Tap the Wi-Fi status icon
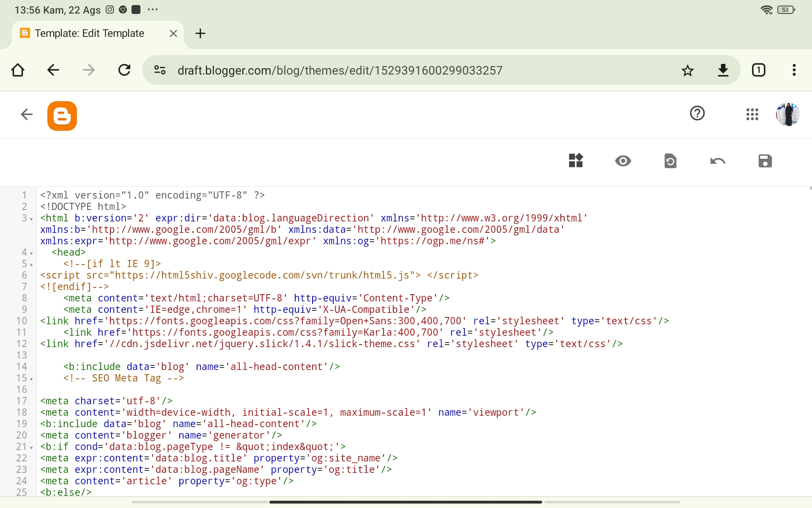 pos(767,10)
